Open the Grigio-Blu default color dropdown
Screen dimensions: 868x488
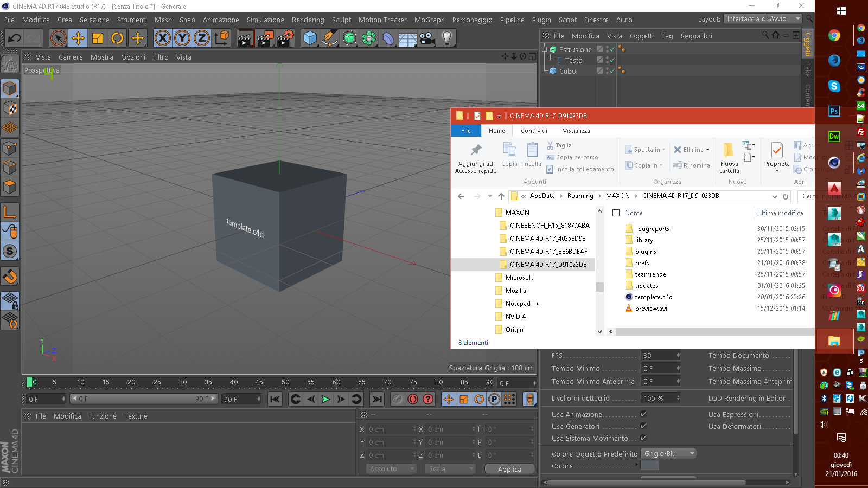[x=668, y=454]
